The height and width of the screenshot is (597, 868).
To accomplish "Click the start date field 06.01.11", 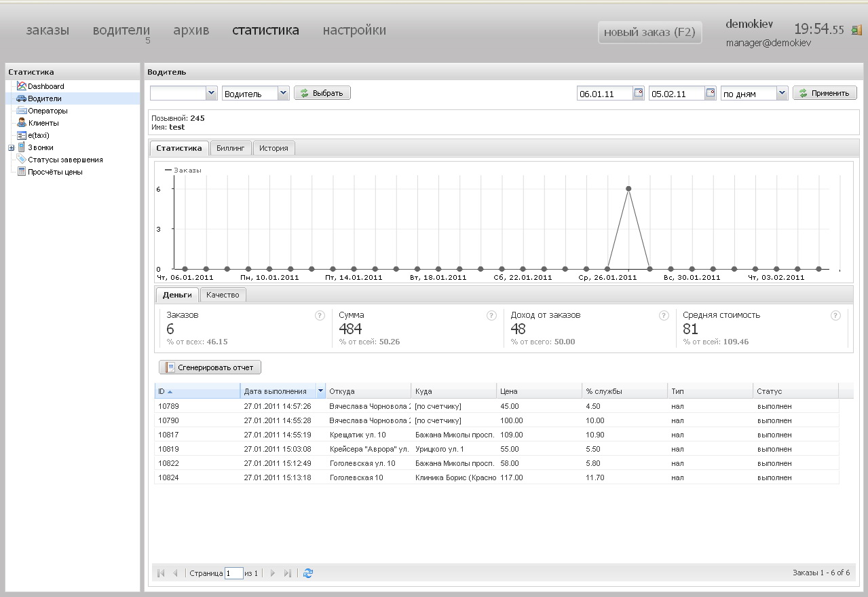I will pyautogui.click(x=605, y=93).
